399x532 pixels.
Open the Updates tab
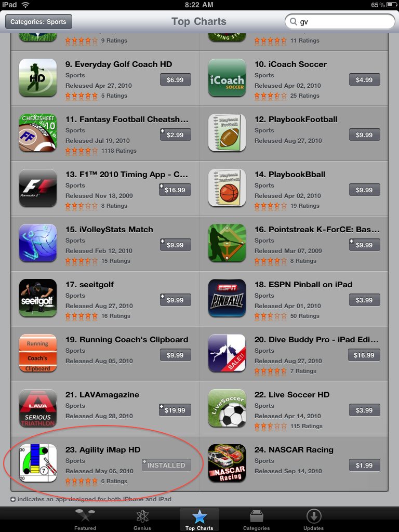coord(313,520)
